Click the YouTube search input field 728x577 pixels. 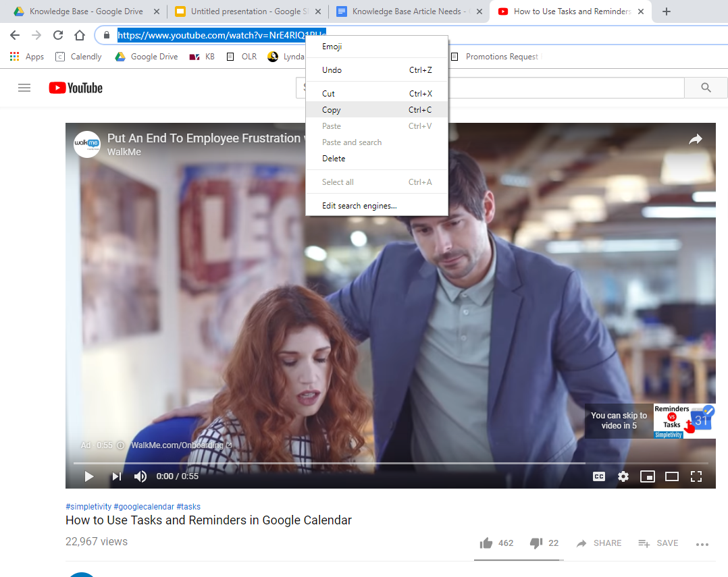pyautogui.click(x=490, y=88)
